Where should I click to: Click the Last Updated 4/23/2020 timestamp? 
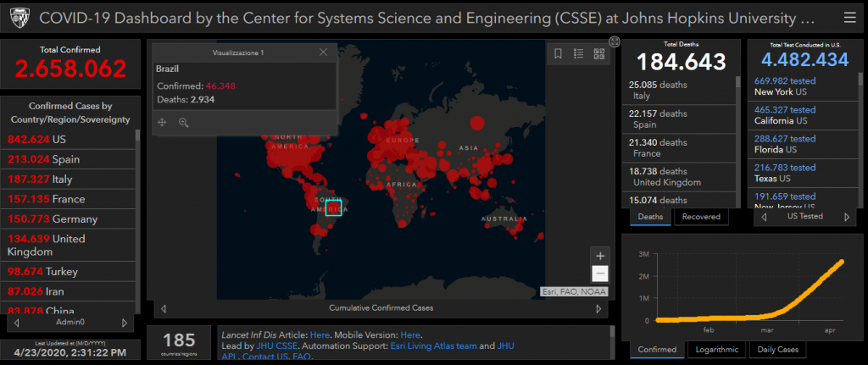(x=70, y=351)
